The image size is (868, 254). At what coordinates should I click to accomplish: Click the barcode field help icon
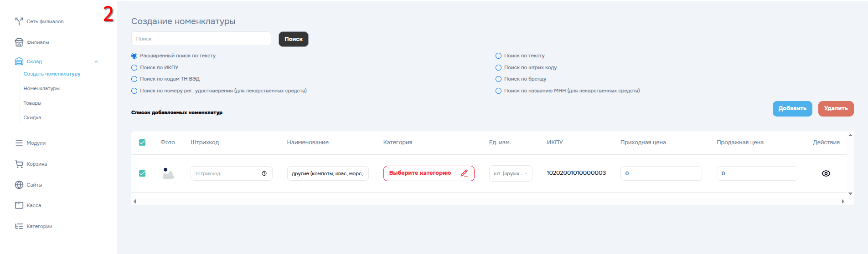(x=264, y=173)
